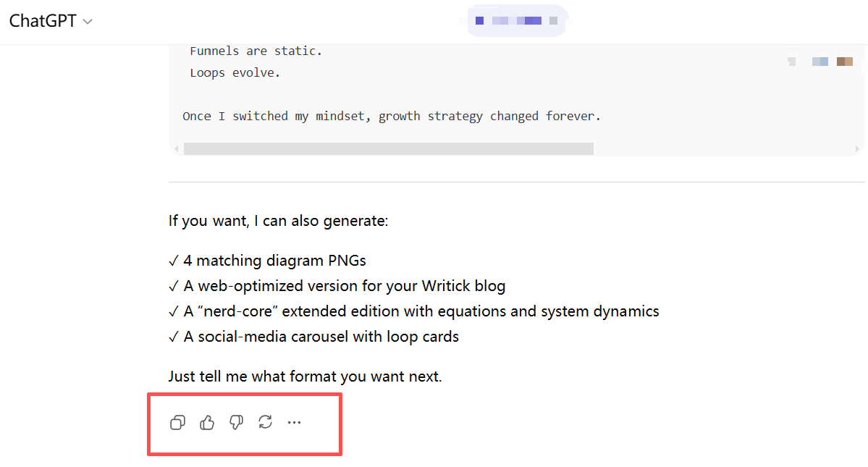This screenshot has height=467, width=868.
Task: Click the ChatGPT label in the top-left
Action: [x=41, y=20]
